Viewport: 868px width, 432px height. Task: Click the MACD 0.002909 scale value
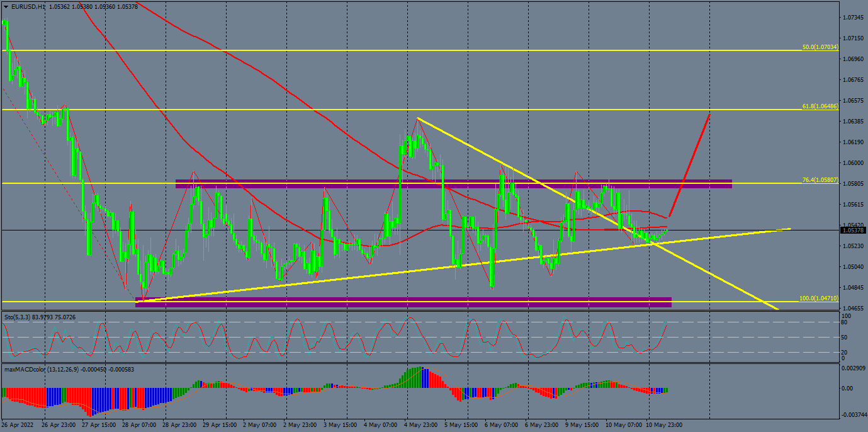click(854, 367)
